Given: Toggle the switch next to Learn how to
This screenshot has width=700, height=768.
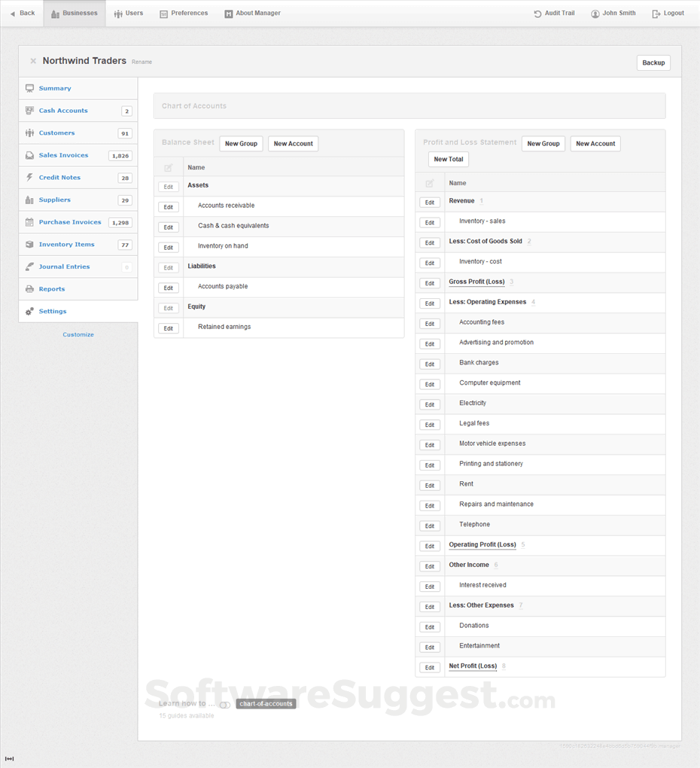Looking at the screenshot, I should click(223, 704).
